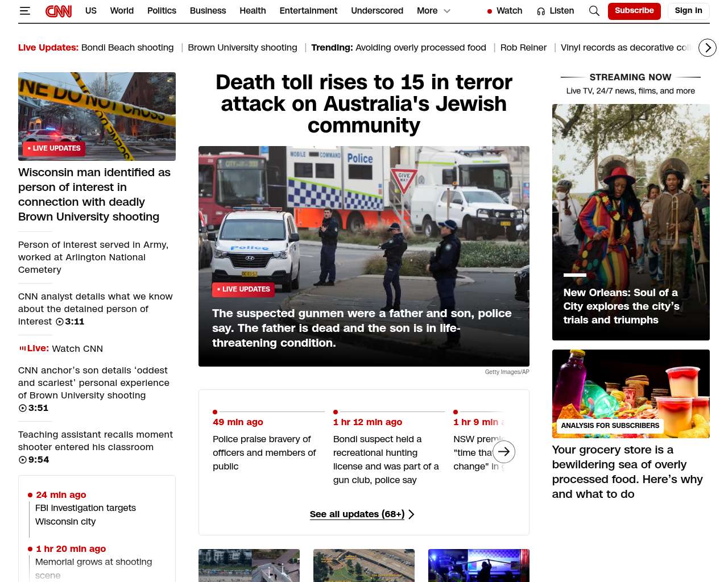
Task: Open Bondi suspect hunting license update
Action: point(386,459)
